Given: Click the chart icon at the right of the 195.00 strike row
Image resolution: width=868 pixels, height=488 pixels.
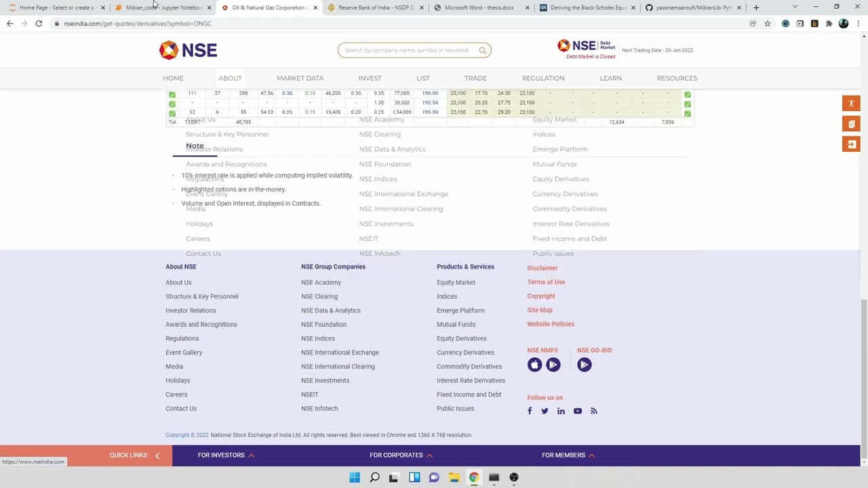Looking at the screenshot, I should point(688,113).
